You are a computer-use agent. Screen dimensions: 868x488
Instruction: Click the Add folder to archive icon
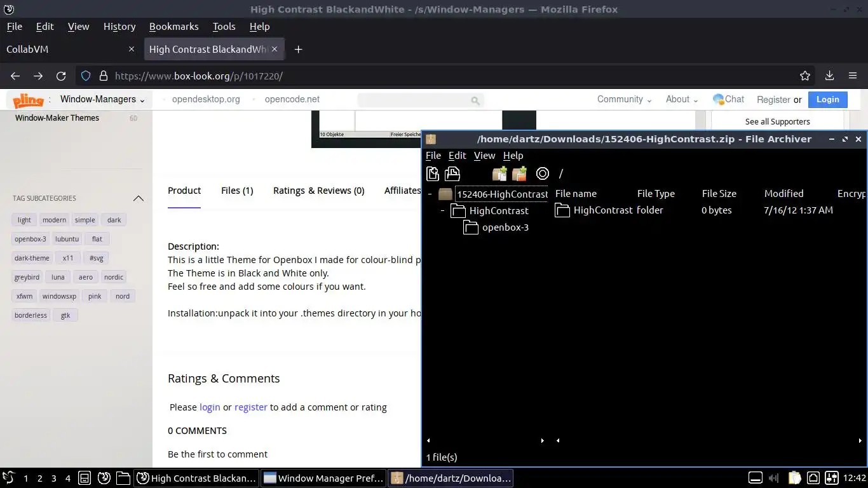click(x=520, y=173)
